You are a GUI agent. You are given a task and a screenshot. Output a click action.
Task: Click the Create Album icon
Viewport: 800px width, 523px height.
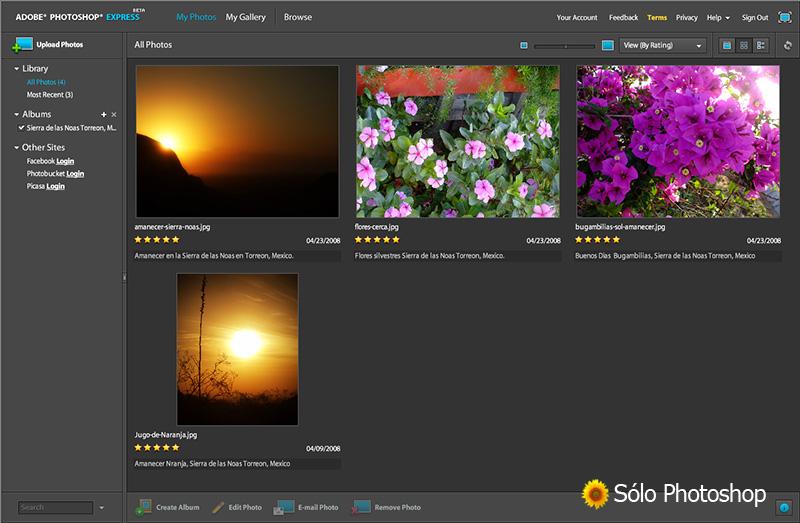tap(144, 507)
